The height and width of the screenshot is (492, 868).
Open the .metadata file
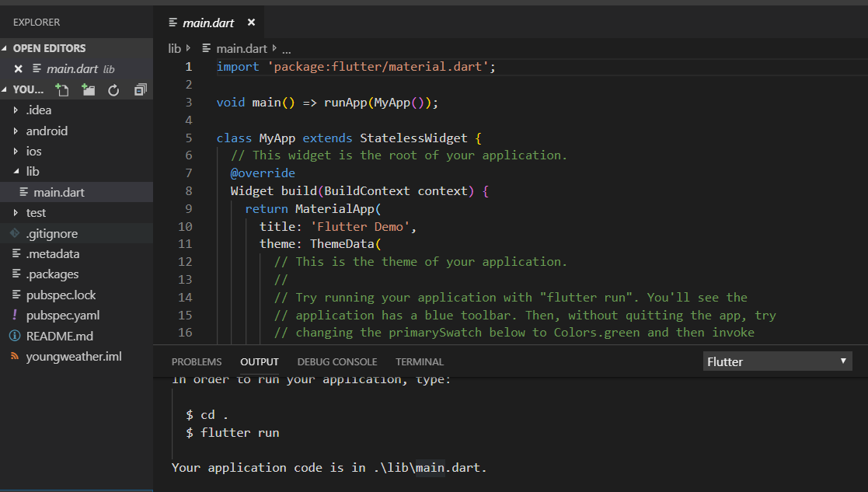[x=76, y=254]
